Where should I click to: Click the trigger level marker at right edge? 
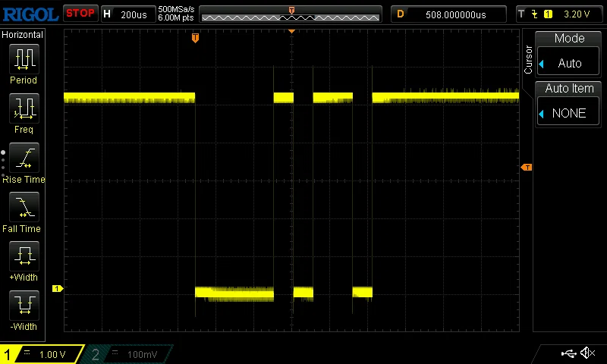coord(527,167)
